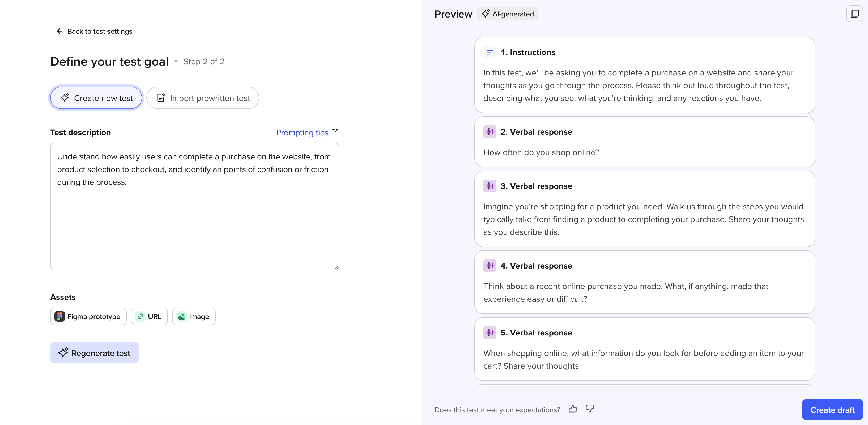Click into the Test description text area
This screenshot has height=425, width=868.
pyautogui.click(x=194, y=222)
